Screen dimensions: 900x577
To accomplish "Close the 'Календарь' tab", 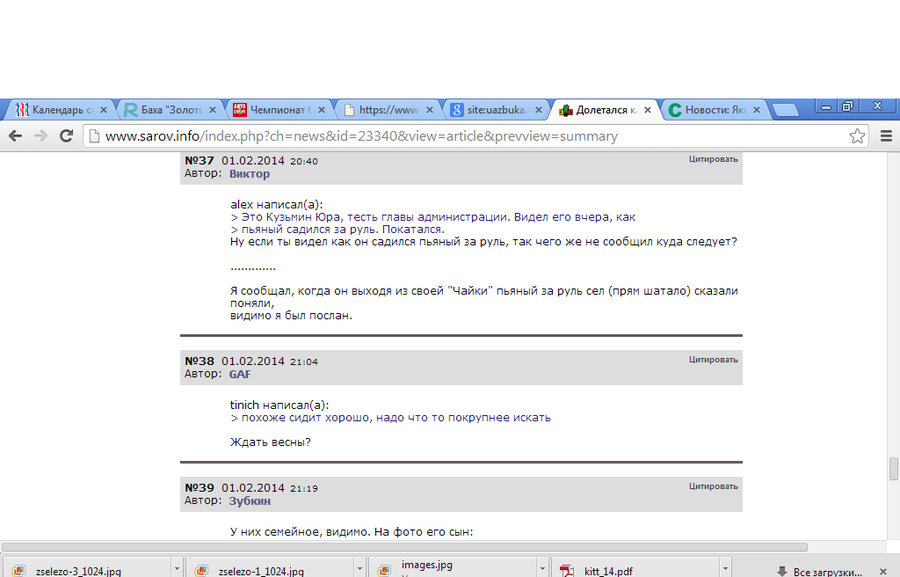I will point(103,110).
